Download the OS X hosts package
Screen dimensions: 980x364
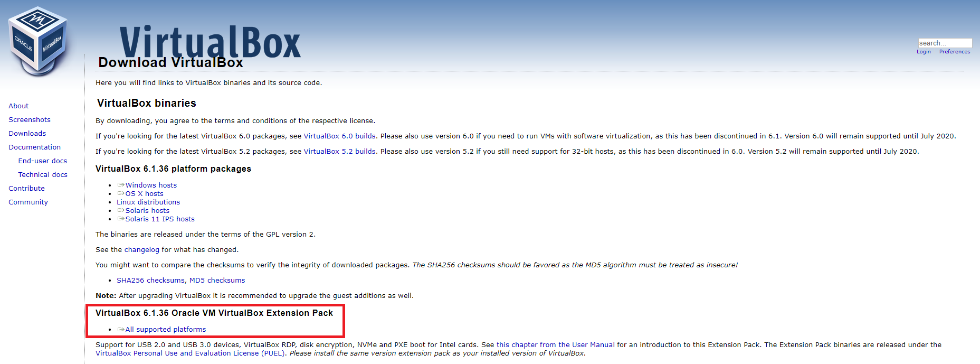click(145, 194)
